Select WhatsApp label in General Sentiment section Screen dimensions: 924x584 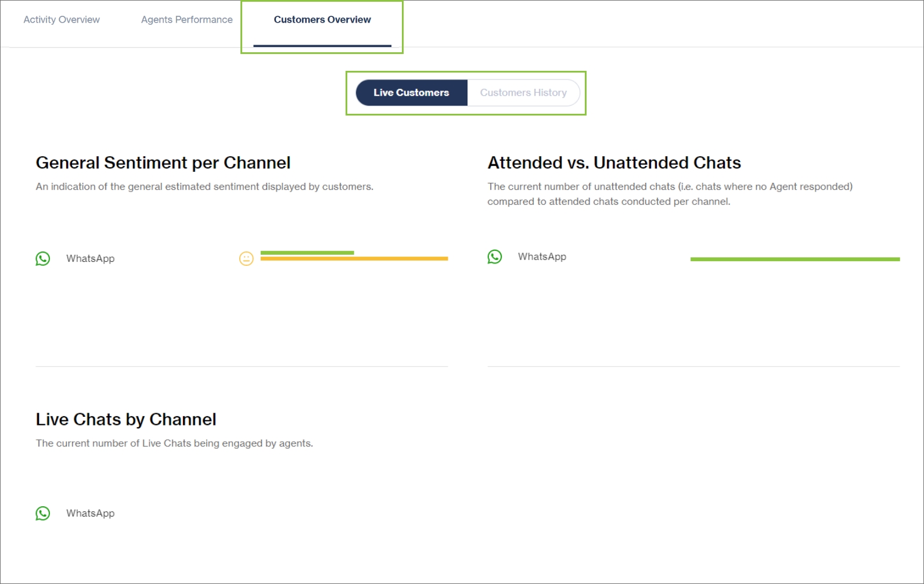coord(90,259)
